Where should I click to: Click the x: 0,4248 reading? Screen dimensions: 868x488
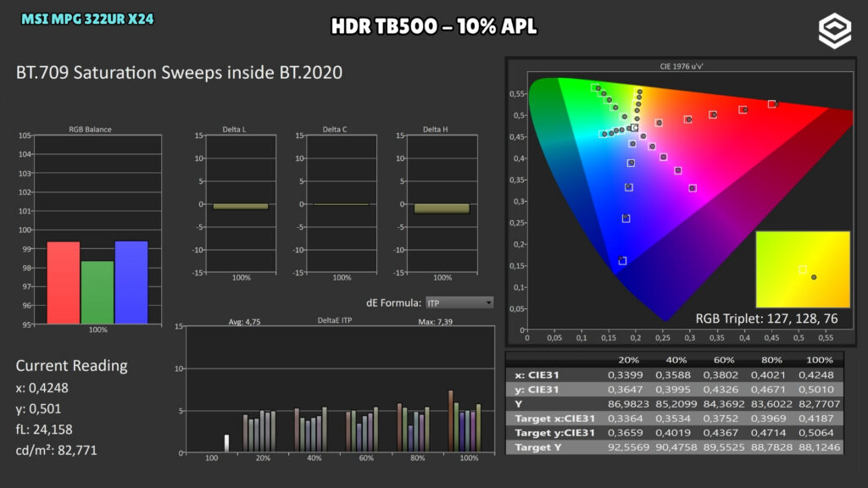42,388
